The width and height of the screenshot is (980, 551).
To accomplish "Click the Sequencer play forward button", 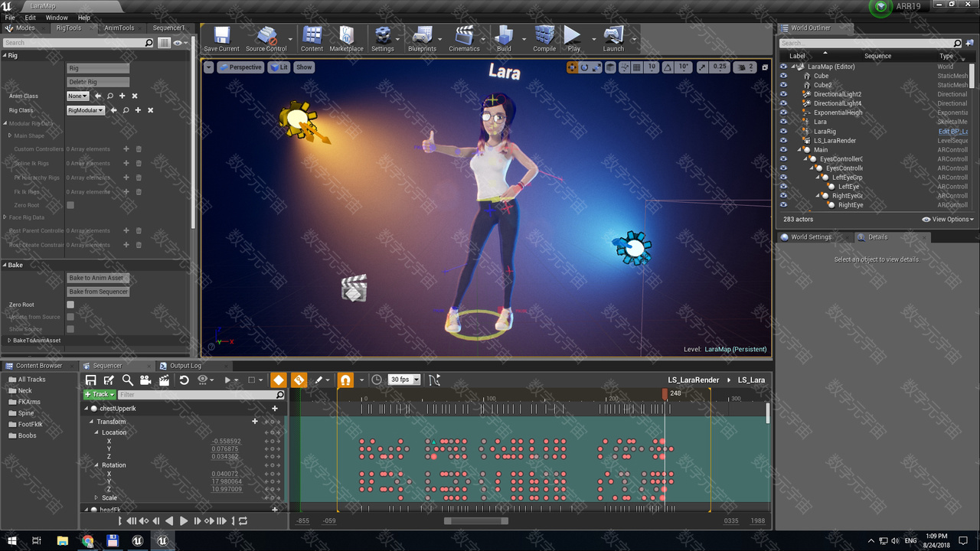I will [x=183, y=521].
